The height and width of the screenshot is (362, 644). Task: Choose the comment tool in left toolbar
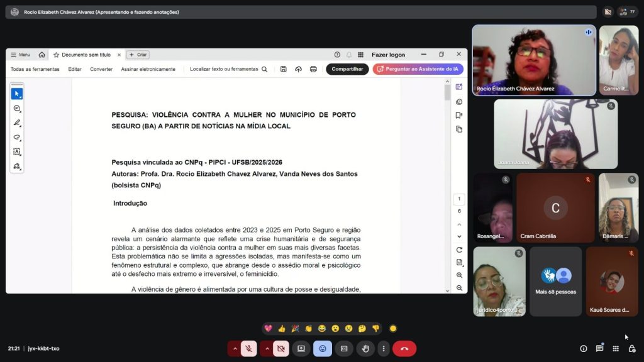click(17, 108)
